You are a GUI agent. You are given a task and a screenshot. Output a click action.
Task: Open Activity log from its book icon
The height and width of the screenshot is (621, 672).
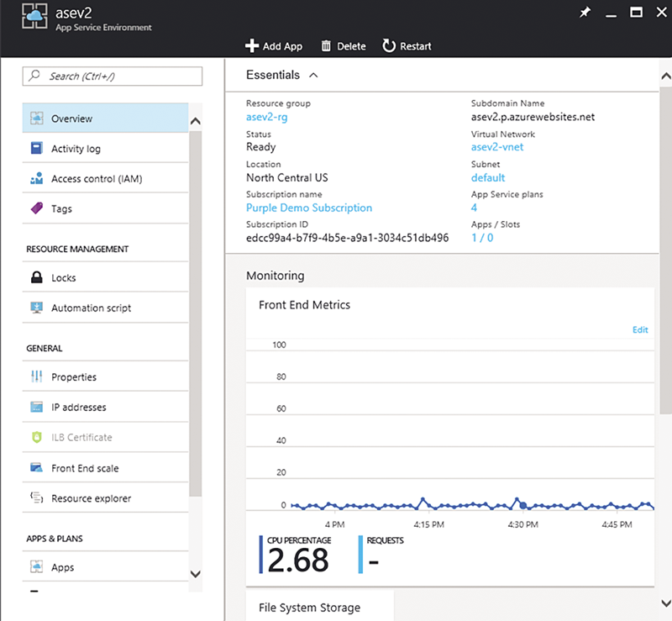pyautogui.click(x=37, y=148)
